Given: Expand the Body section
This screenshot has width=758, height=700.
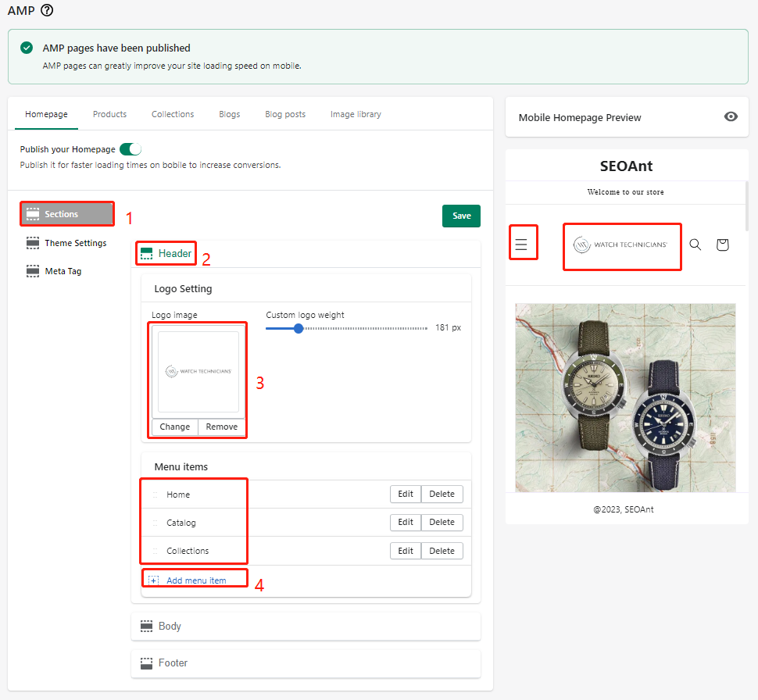Looking at the screenshot, I should pyautogui.click(x=306, y=626).
